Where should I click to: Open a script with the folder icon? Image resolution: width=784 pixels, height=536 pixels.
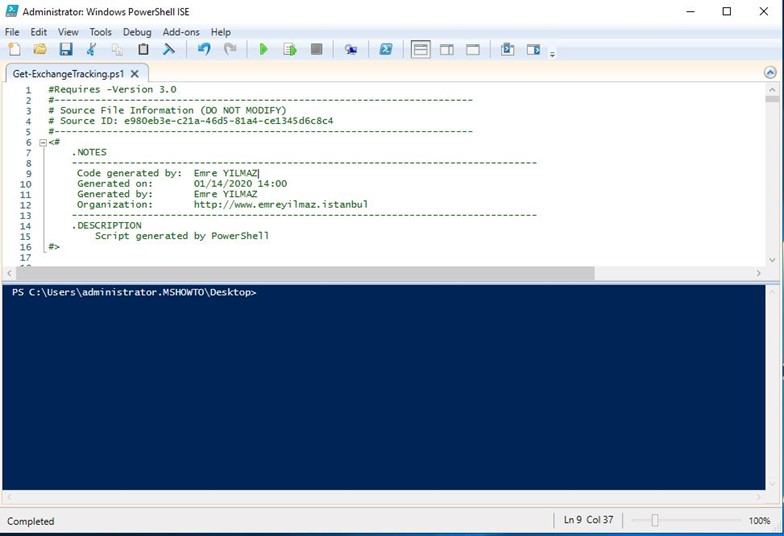point(40,50)
